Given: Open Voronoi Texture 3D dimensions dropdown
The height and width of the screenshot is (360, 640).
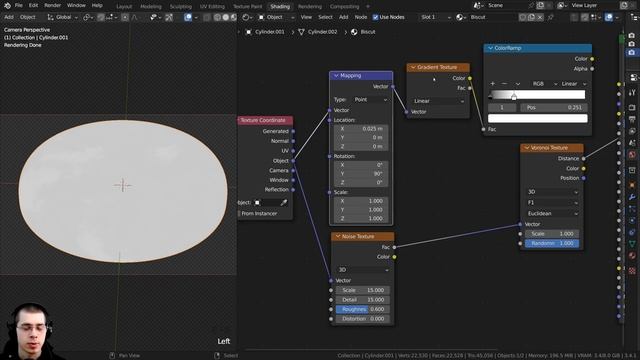Looking at the screenshot, I should 552,192.
